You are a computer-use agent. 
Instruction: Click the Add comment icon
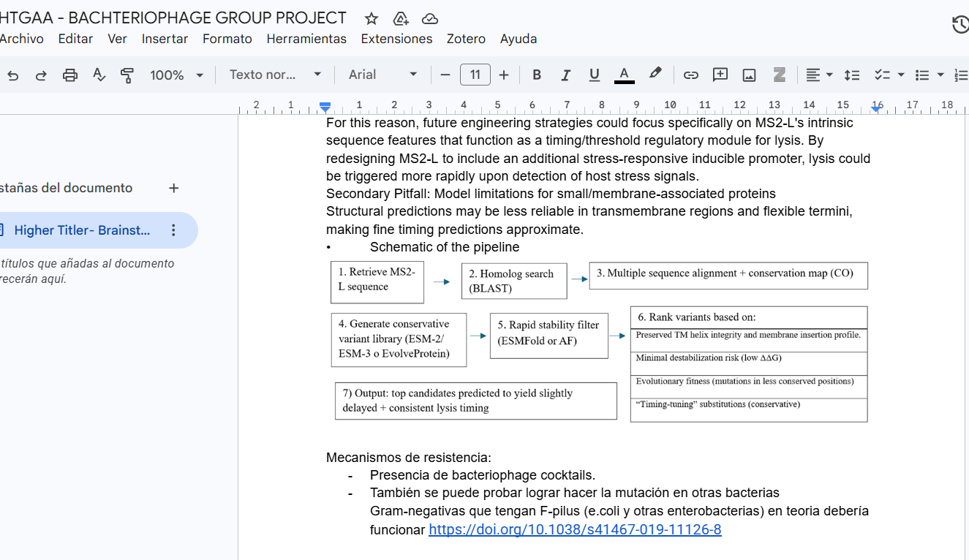(720, 75)
